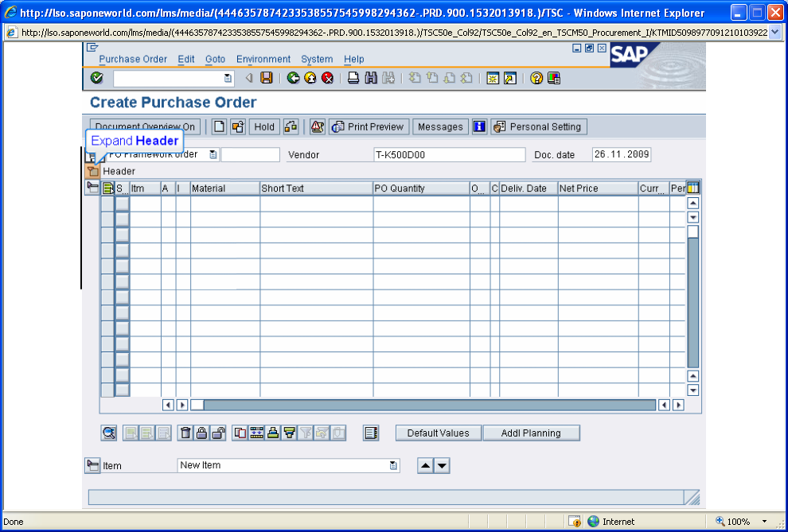Click the Personal Setting button
Screen dimensions: 788x532
(x=539, y=126)
